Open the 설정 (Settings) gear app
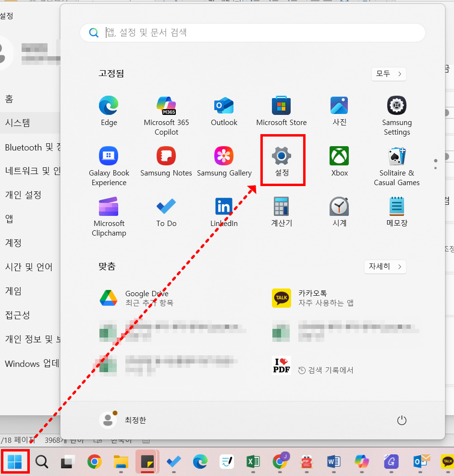Screen dimensions: 454x476 coord(282,161)
